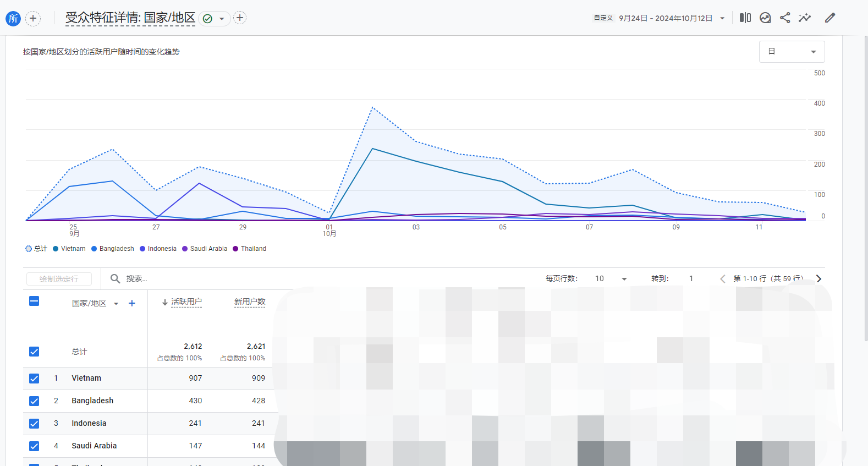The width and height of the screenshot is (868, 466).
Task: Toggle the Saudi Arabia legend series
Action: tap(205, 249)
